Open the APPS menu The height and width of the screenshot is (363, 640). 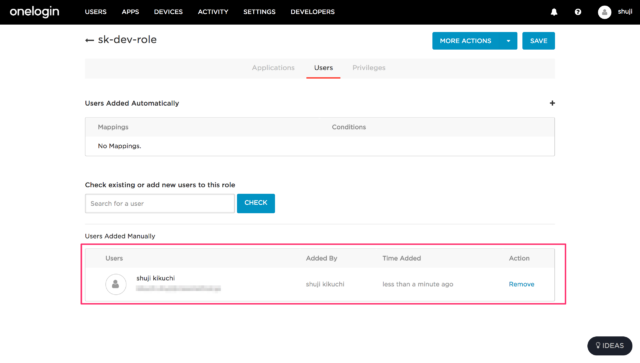[x=130, y=12]
